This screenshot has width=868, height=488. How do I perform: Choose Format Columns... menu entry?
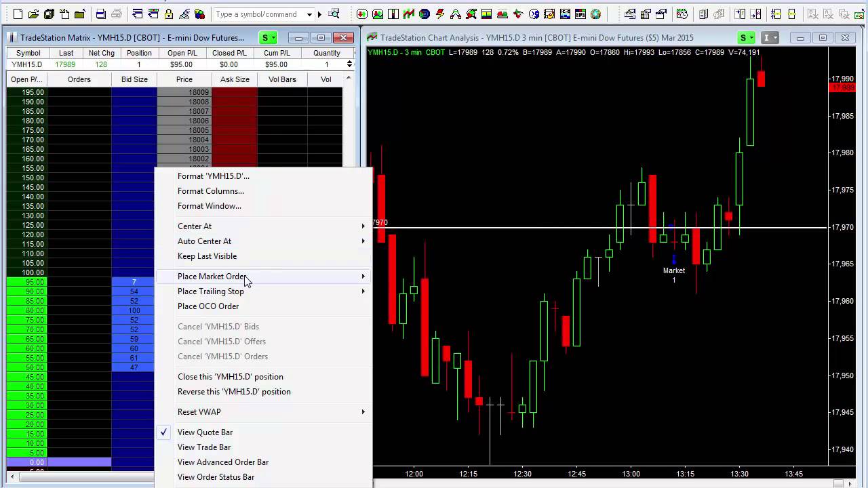point(211,191)
